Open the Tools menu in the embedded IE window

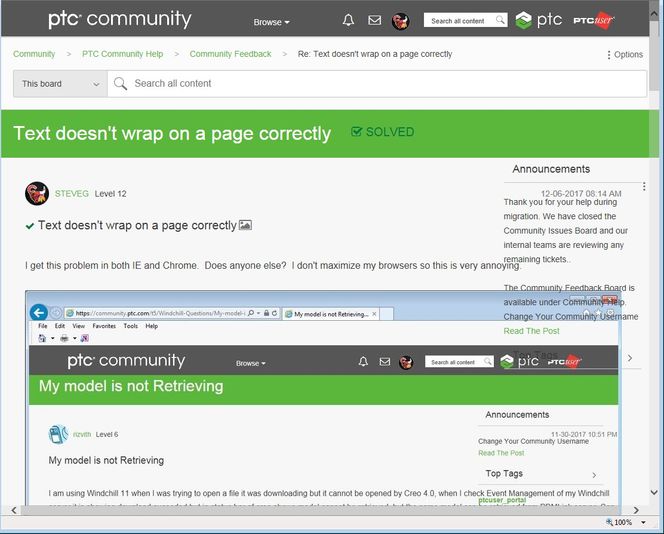(x=130, y=326)
